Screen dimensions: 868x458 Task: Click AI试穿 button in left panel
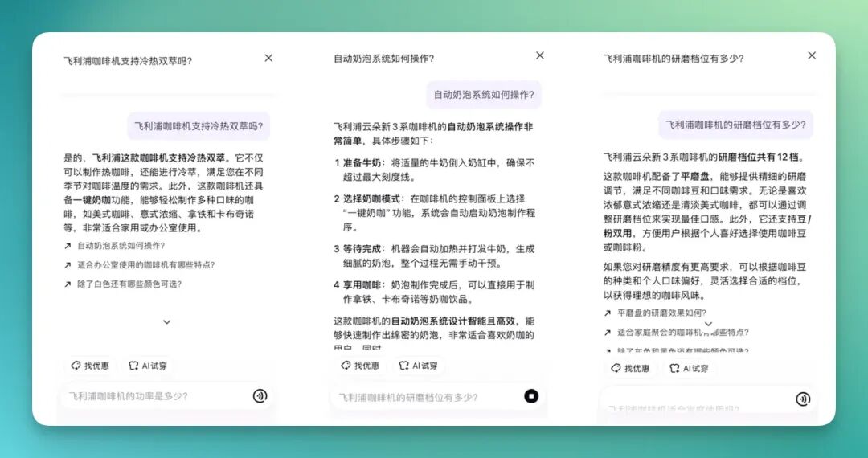click(147, 366)
